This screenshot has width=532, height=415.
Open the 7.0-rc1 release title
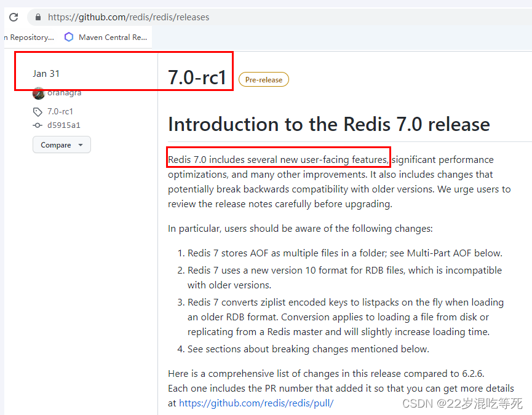point(197,77)
